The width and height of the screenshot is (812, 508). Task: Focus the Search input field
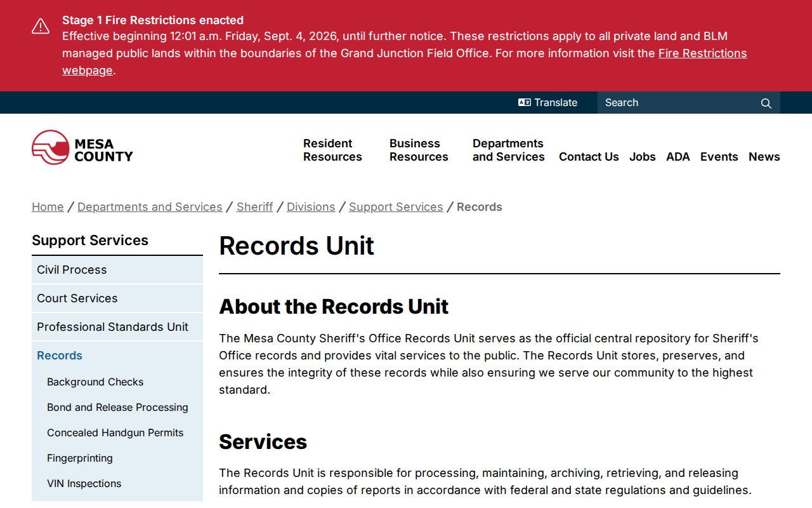(x=678, y=103)
